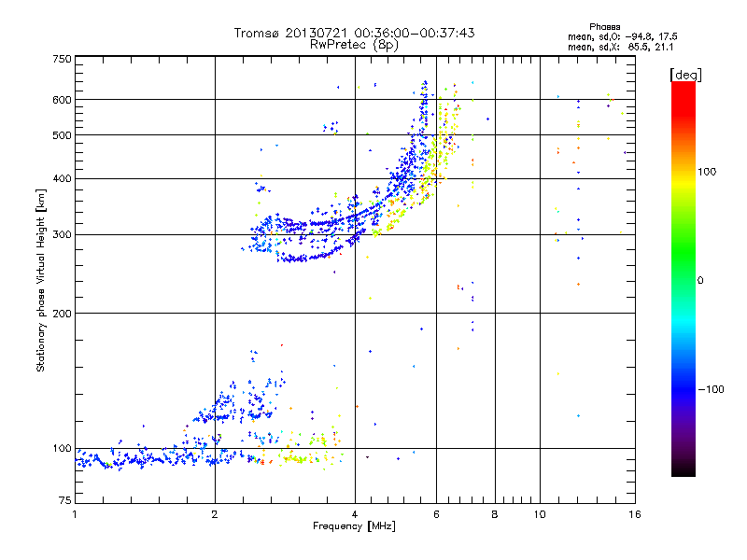The width and height of the screenshot is (747, 560).
Task: Click the 'mean, sd,X: 85.5, 21.1' value line
Action: click(620, 47)
